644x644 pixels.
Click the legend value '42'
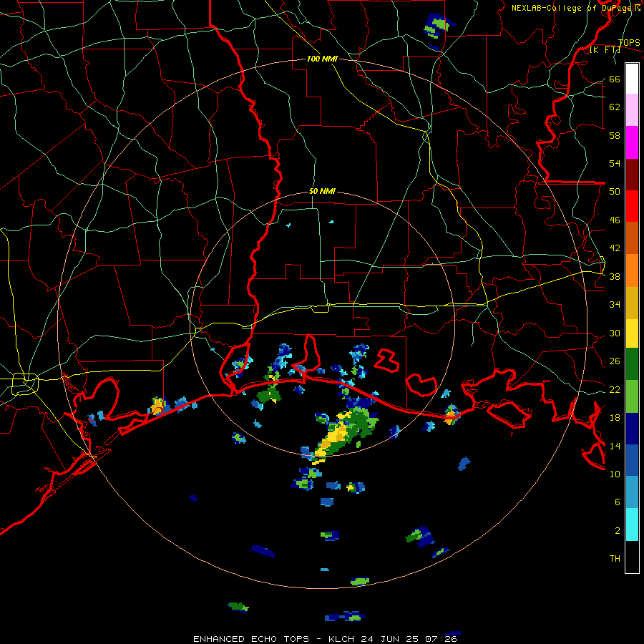(615, 248)
